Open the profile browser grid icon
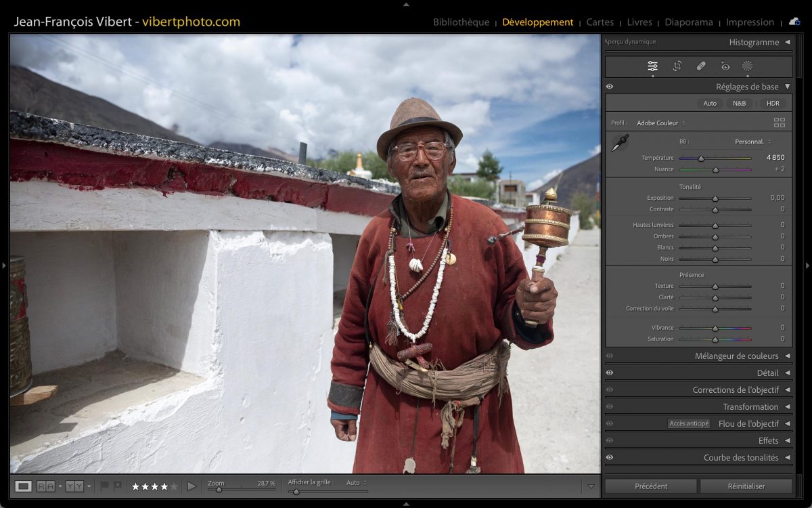812x508 pixels. 780,123
